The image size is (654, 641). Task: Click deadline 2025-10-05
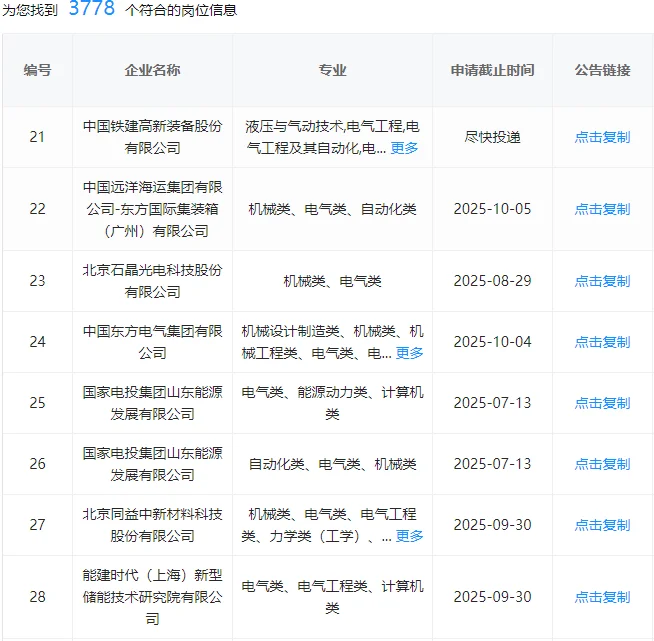pyautogui.click(x=493, y=209)
